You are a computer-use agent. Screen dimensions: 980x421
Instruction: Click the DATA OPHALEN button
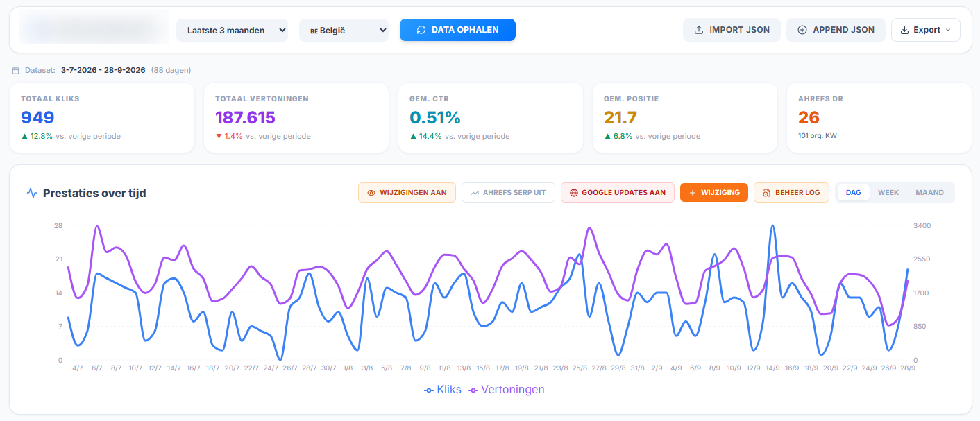(x=457, y=30)
